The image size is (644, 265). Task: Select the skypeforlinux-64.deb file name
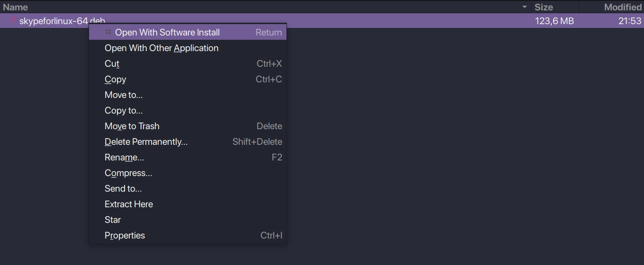point(62,21)
